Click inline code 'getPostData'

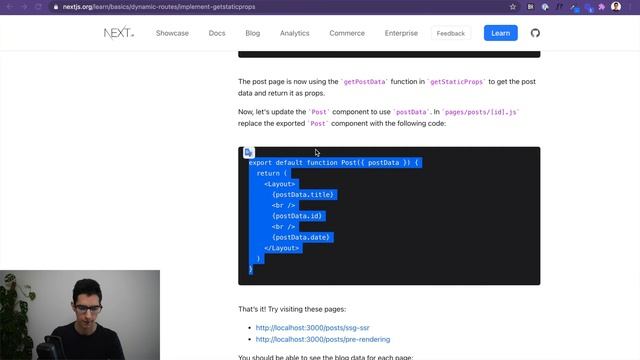click(x=364, y=82)
